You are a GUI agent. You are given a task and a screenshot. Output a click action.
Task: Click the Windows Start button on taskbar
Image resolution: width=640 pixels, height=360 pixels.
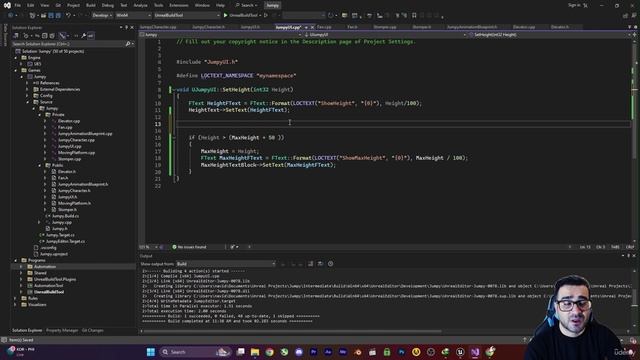pos(151,352)
